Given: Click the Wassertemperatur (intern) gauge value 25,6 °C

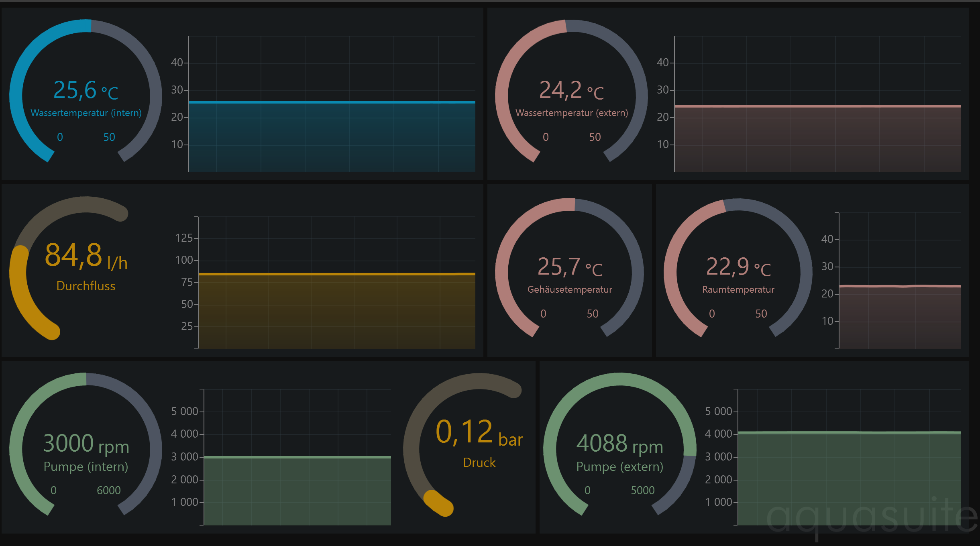Looking at the screenshot, I should 86,90.
